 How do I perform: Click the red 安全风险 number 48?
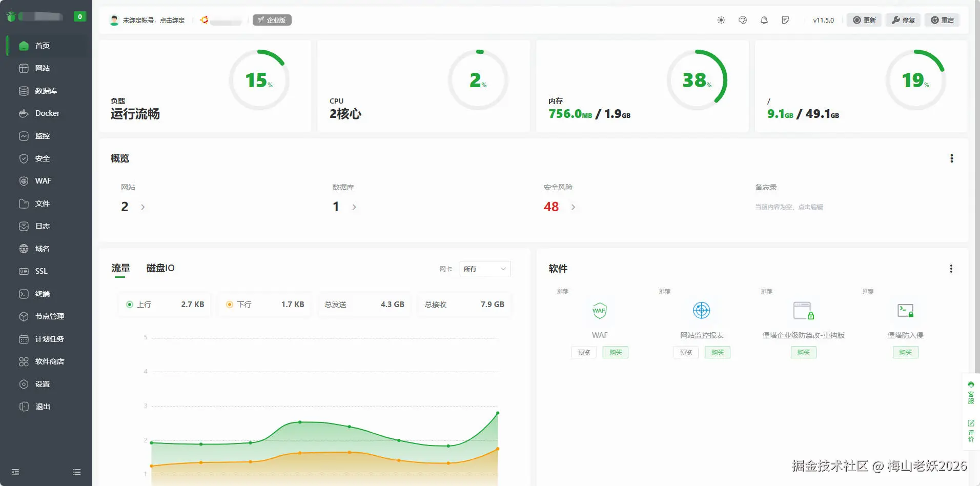[551, 207]
